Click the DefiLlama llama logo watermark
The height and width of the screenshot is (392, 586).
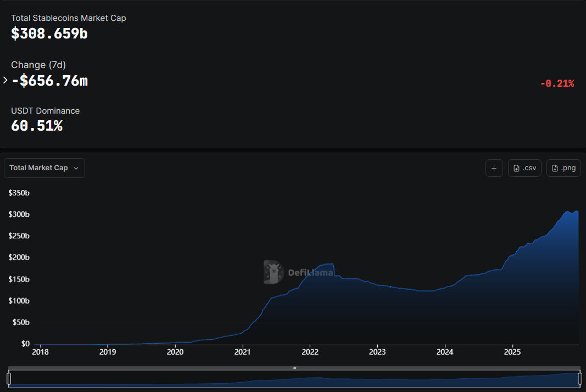pos(273,272)
